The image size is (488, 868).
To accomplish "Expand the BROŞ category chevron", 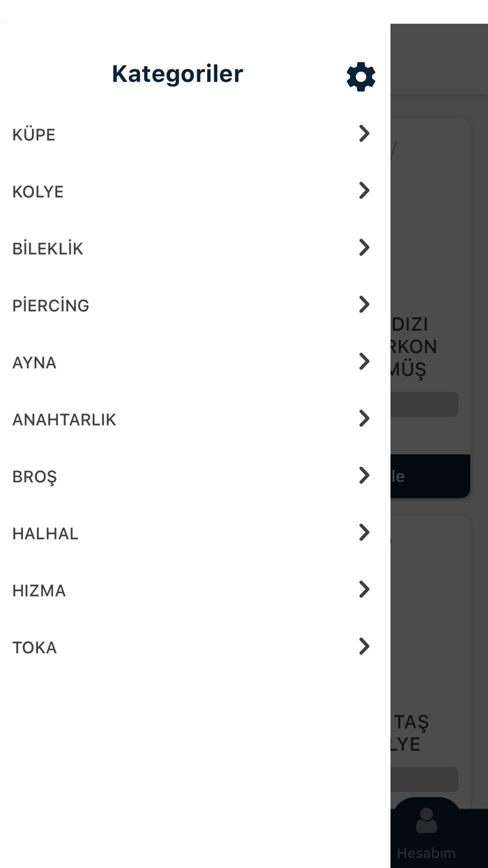I will pos(364,476).
